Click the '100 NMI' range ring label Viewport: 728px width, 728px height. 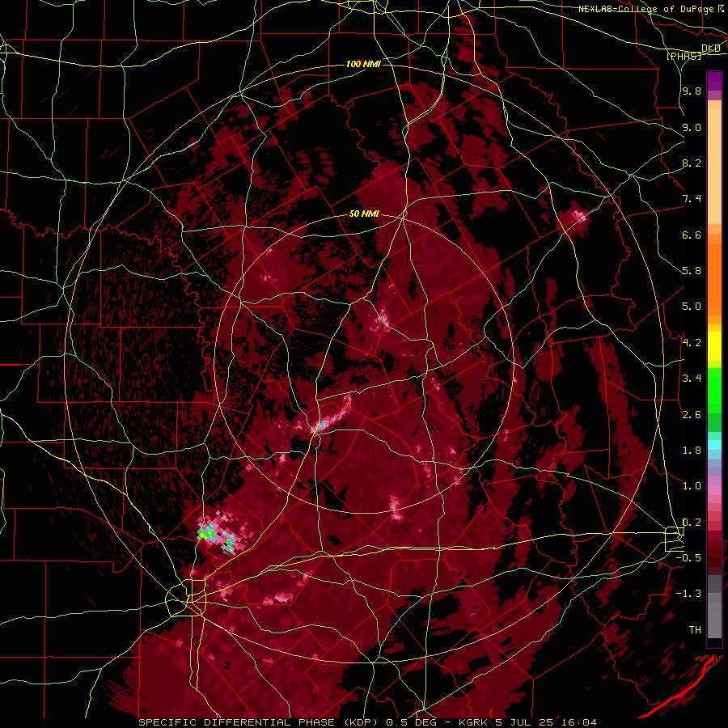click(x=363, y=64)
